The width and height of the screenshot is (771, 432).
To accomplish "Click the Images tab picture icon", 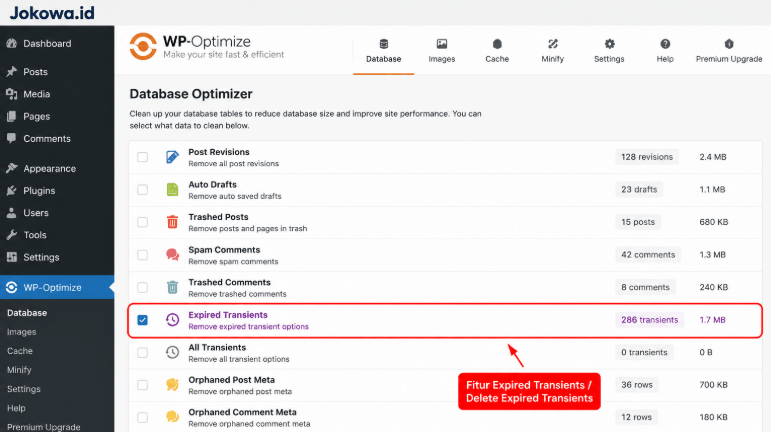I will [x=442, y=44].
